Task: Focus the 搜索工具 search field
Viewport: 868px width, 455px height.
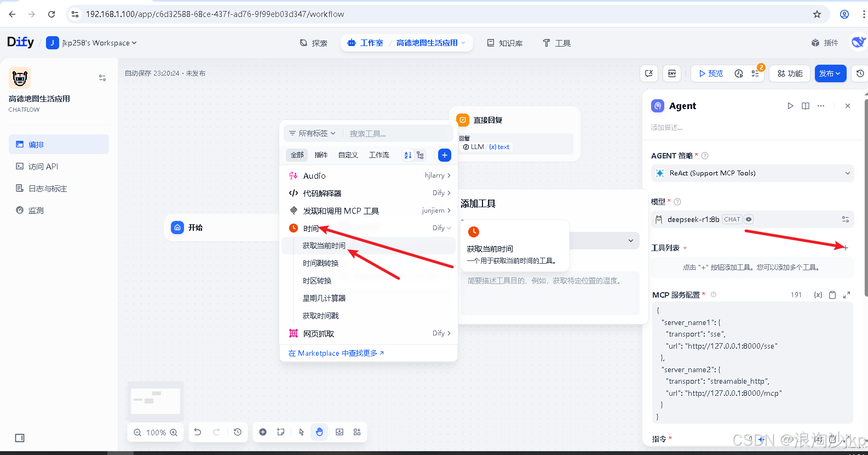Action: (399, 133)
